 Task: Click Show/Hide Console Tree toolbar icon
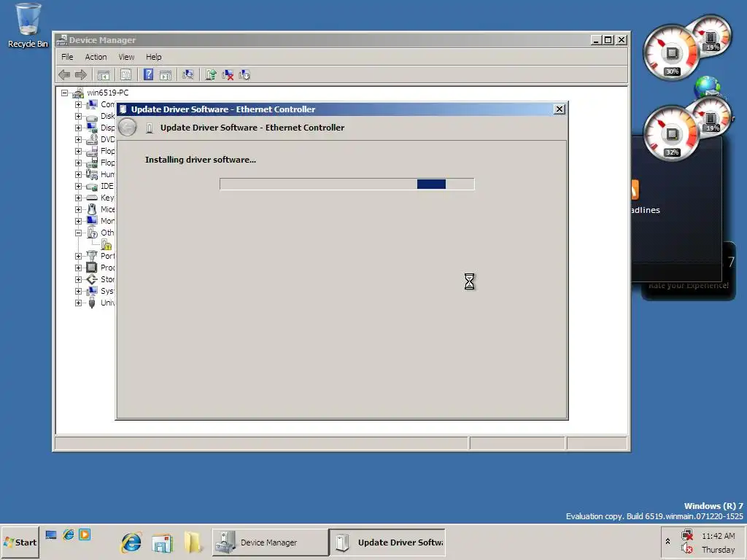(x=104, y=75)
